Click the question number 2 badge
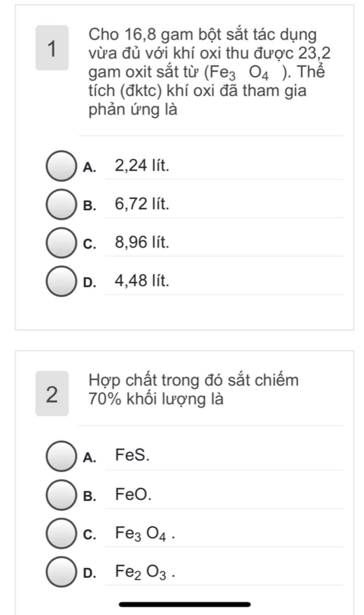364x615 pixels. [x=52, y=394]
